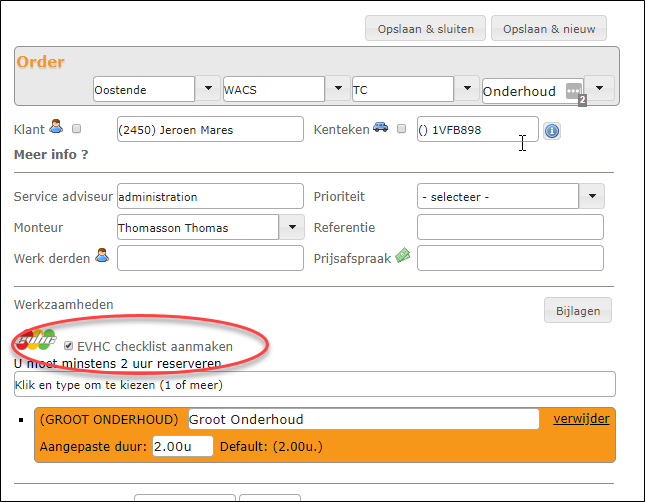Click the car icon next to Kenteken
This screenshot has width=645, height=502.
click(x=381, y=127)
